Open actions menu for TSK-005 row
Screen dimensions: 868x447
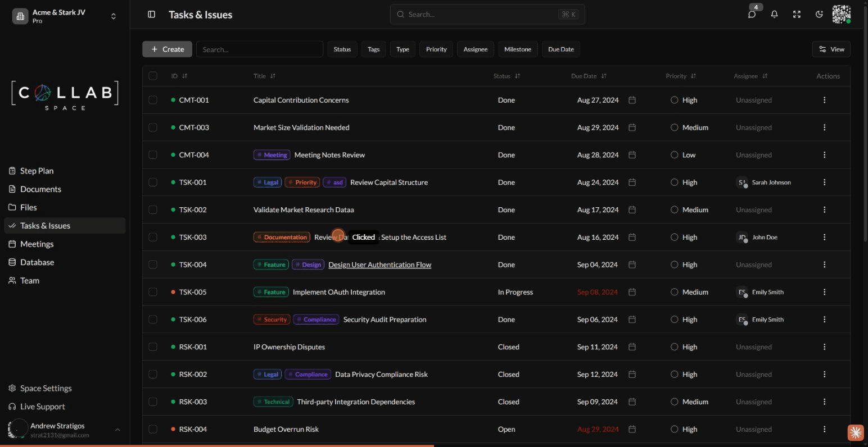coord(824,292)
